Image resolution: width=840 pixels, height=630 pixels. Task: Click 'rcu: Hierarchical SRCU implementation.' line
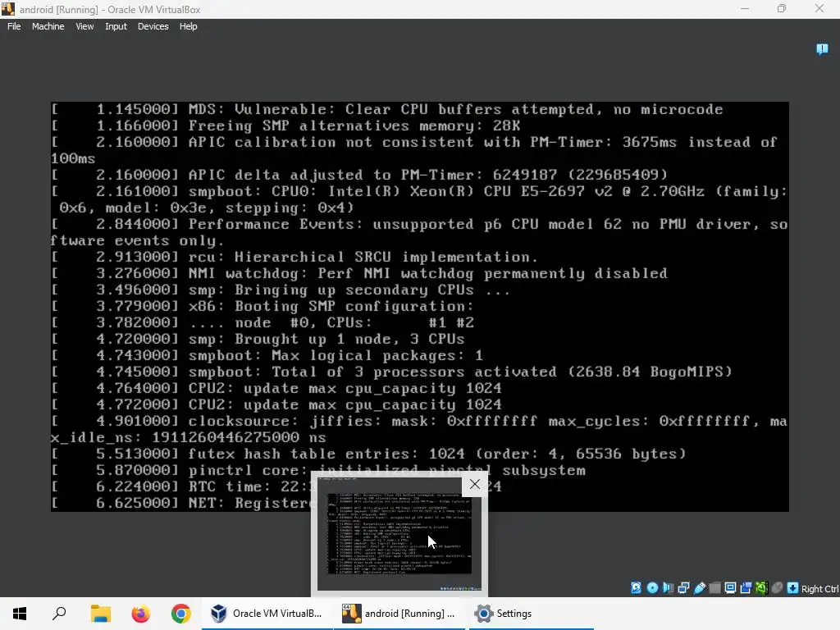click(x=294, y=257)
